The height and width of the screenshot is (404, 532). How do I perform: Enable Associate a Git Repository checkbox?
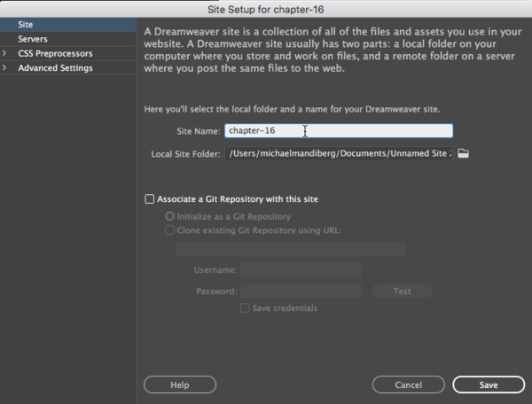coord(150,199)
